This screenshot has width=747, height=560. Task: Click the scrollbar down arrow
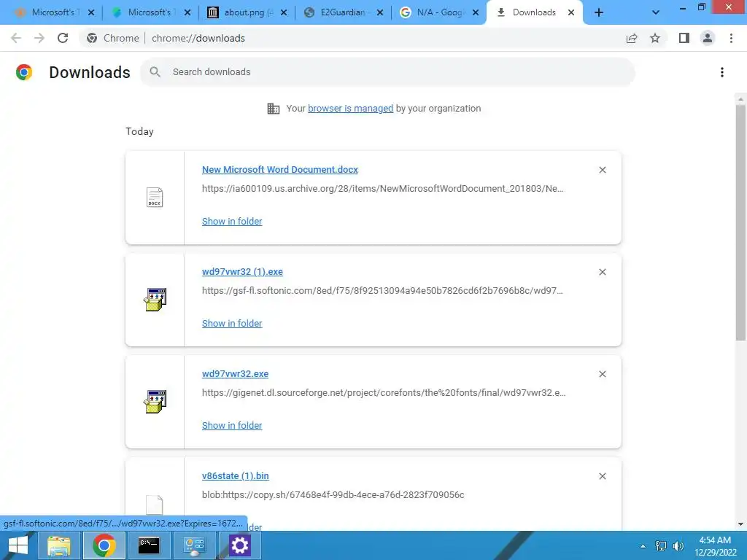point(740,524)
